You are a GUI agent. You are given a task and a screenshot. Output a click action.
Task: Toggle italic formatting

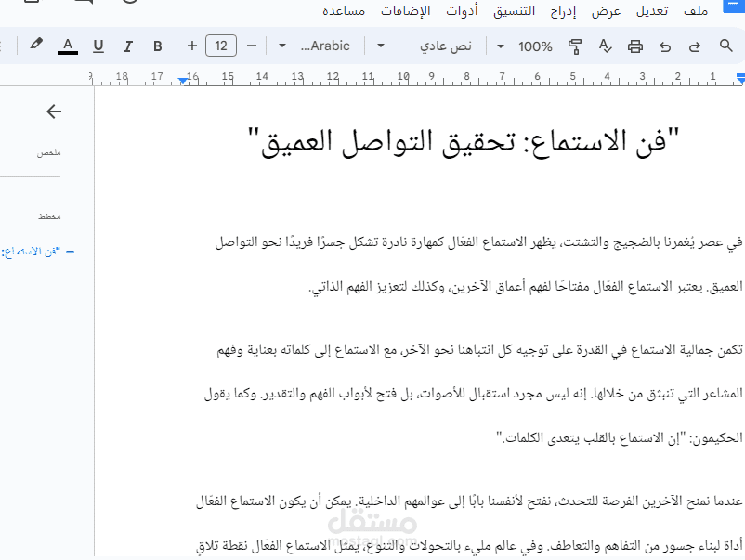coord(128,46)
